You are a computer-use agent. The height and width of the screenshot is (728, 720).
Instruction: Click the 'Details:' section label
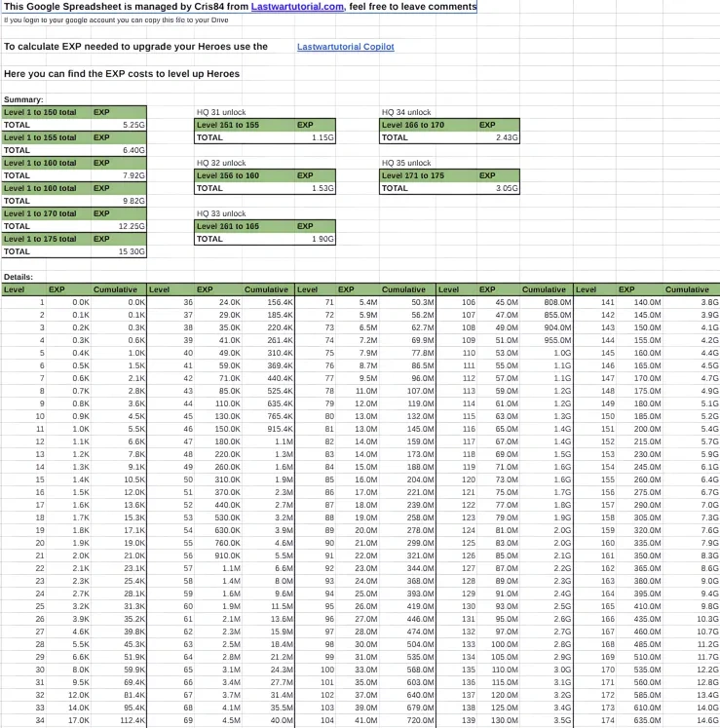point(19,277)
